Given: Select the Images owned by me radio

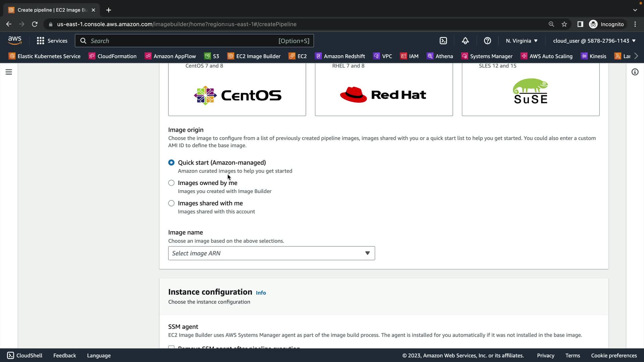Looking at the screenshot, I should 171,183.
